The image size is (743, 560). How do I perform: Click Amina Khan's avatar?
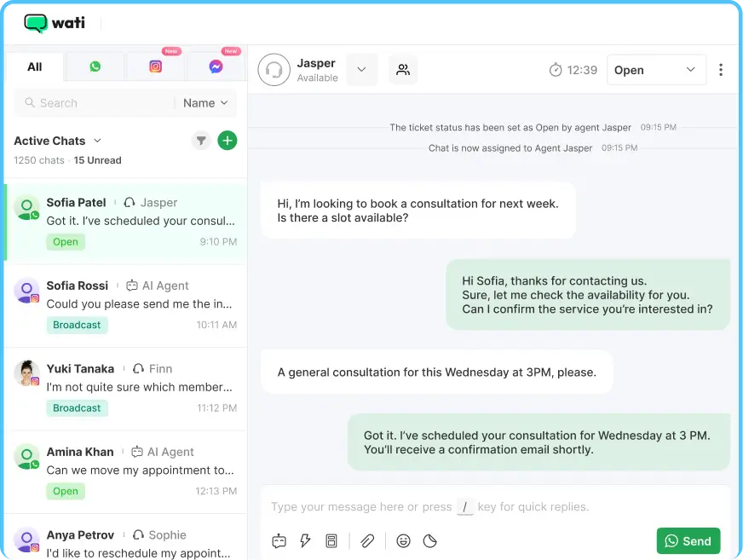pos(26,457)
